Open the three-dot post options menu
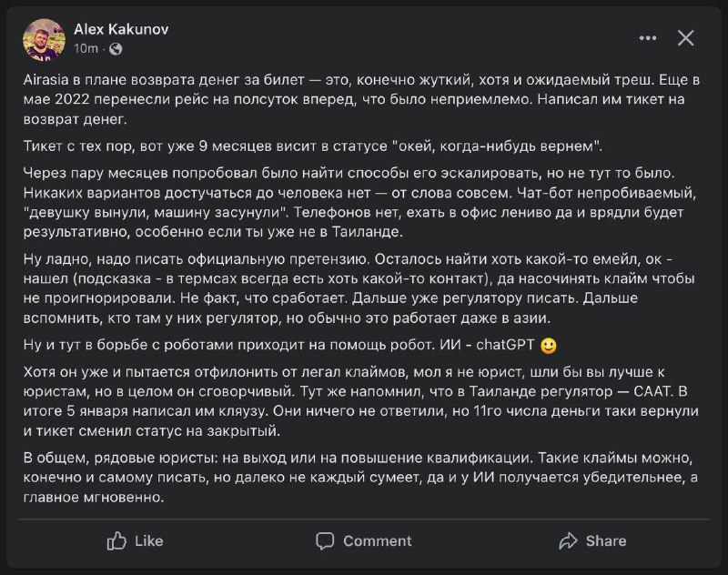Image resolution: width=728 pixels, height=575 pixels. click(x=648, y=38)
